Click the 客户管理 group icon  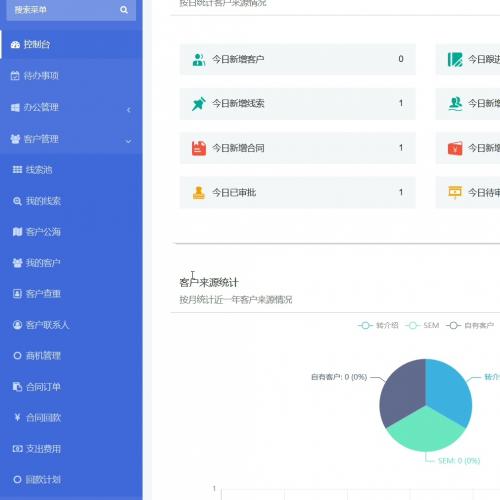click(15, 139)
